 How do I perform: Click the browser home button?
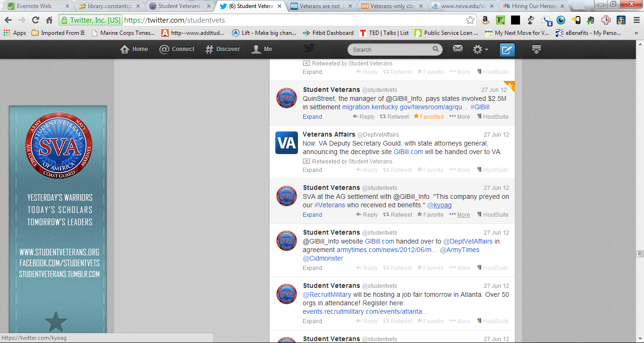[49, 20]
